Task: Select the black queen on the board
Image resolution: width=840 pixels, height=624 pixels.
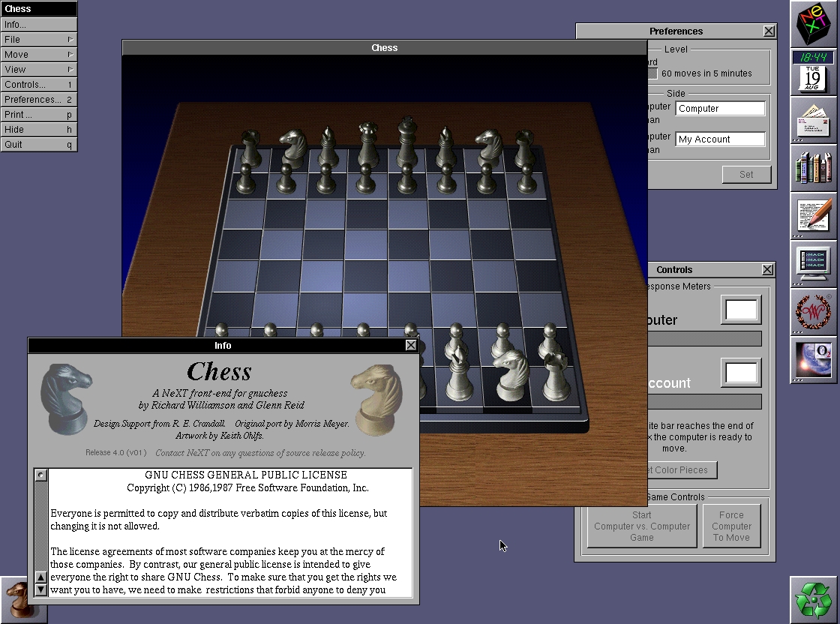Action: pos(367,144)
